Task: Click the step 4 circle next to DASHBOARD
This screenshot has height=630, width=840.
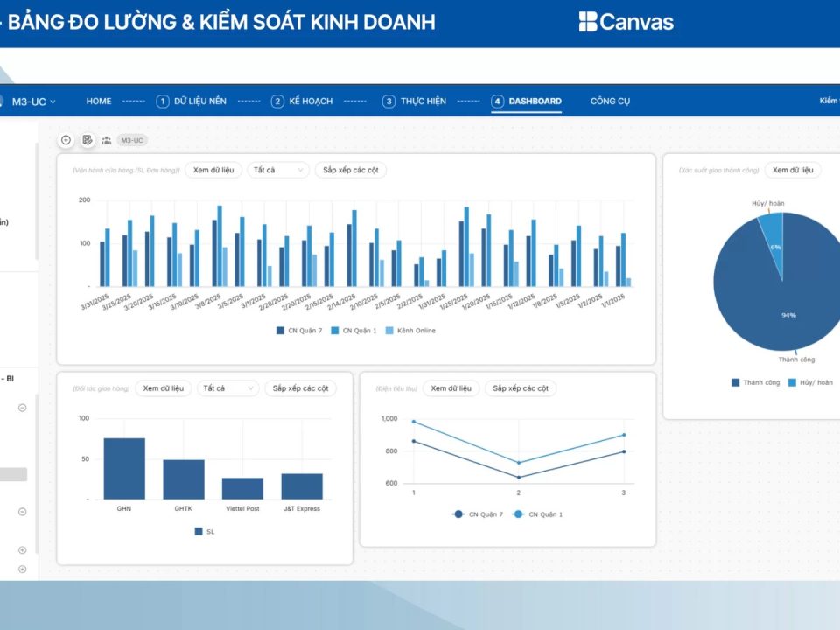Action: [x=497, y=101]
